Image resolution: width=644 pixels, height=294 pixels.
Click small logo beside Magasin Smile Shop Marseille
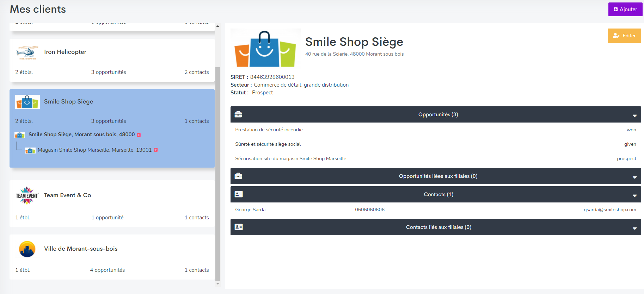point(30,150)
